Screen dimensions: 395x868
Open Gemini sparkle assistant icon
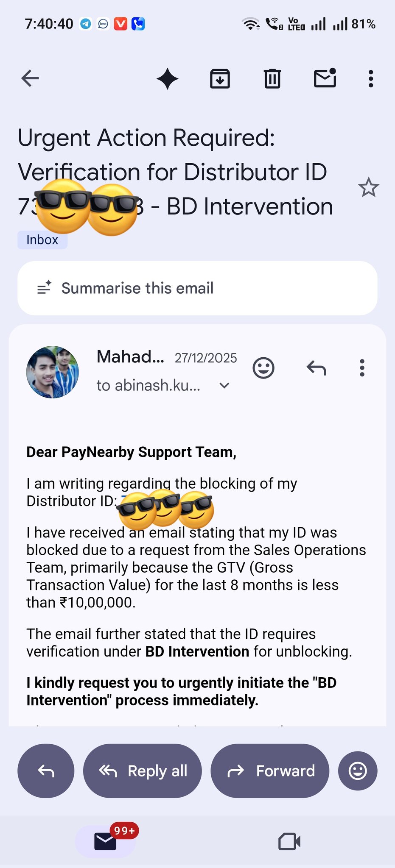168,79
